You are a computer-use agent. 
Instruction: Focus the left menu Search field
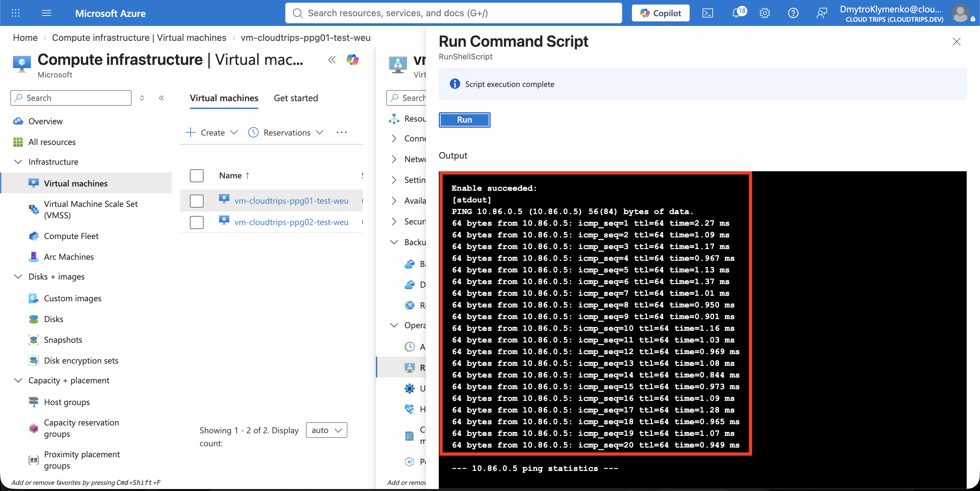(71, 98)
